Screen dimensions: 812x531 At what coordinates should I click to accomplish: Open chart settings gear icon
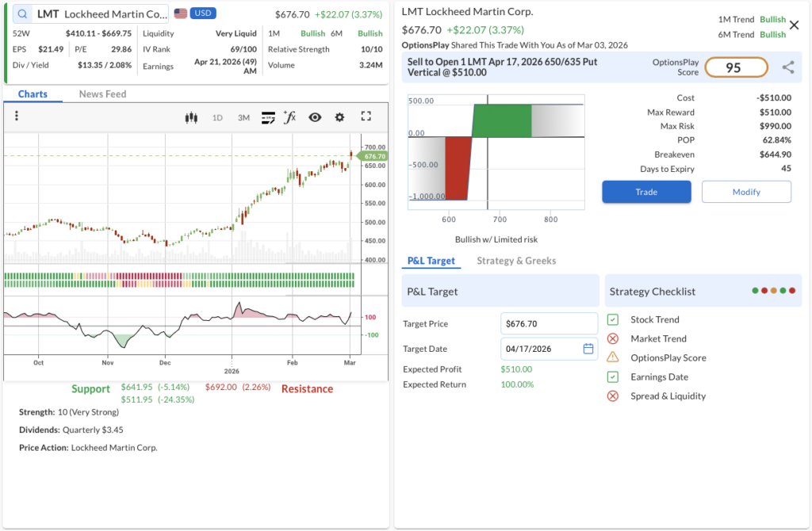click(x=339, y=117)
